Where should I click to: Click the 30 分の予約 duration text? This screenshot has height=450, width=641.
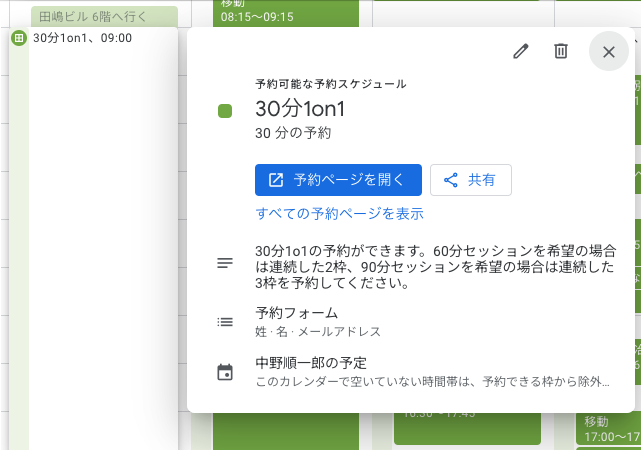pos(293,133)
